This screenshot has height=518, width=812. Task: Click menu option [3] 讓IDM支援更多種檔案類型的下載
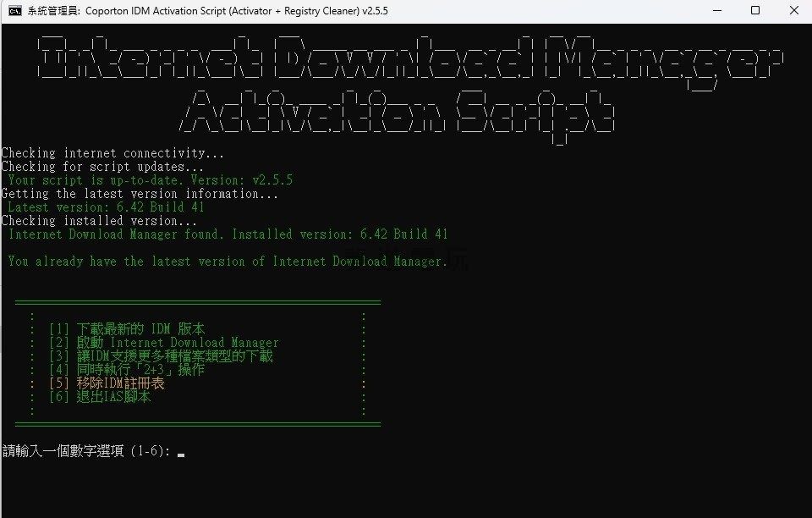point(161,355)
